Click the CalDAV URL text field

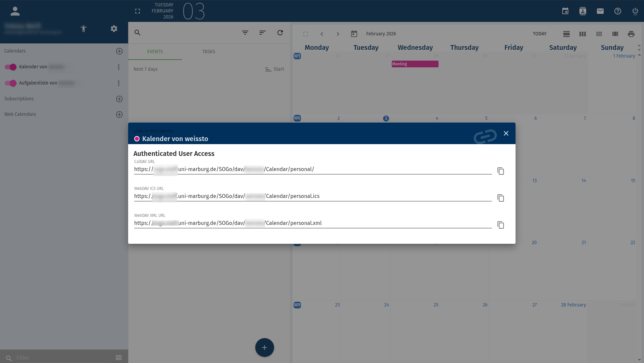pos(313,169)
